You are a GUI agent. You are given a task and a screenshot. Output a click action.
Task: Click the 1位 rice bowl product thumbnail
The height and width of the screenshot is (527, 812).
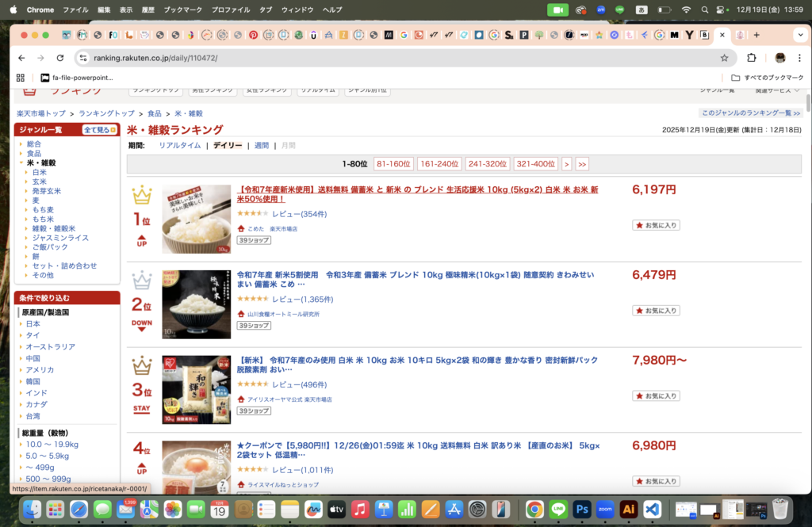(x=196, y=220)
